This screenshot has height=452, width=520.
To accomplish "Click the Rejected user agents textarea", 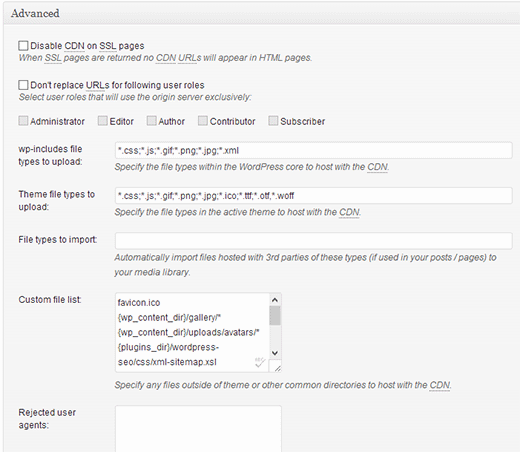I will point(198,429).
